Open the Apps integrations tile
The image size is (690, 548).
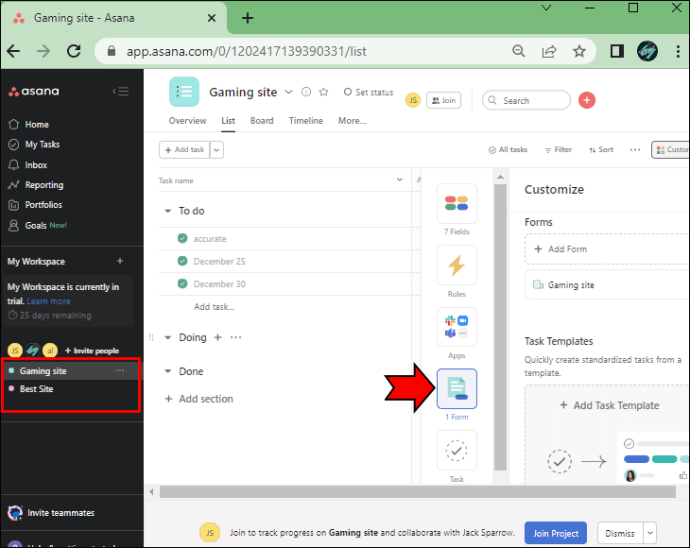[x=457, y=327]
